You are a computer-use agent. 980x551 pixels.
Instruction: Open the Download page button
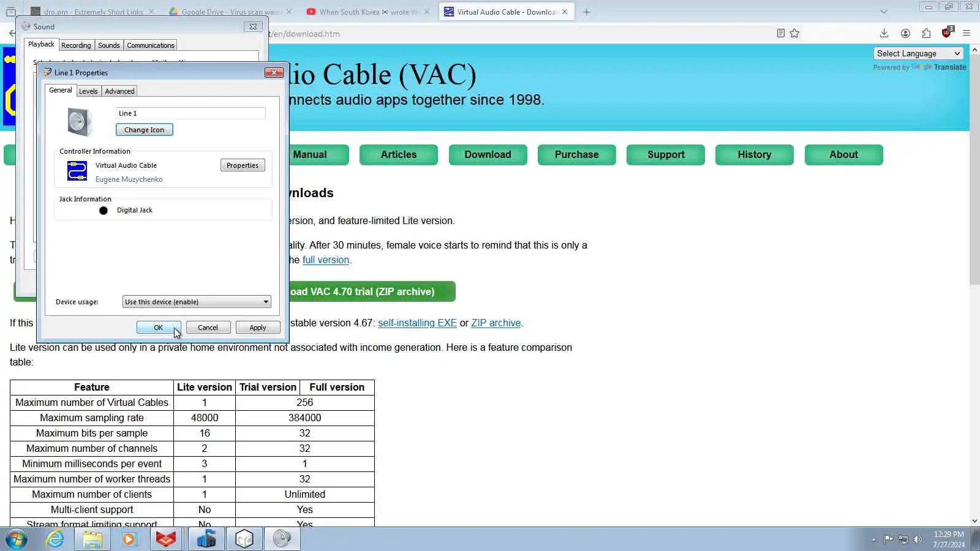click(x=488, y=154)
